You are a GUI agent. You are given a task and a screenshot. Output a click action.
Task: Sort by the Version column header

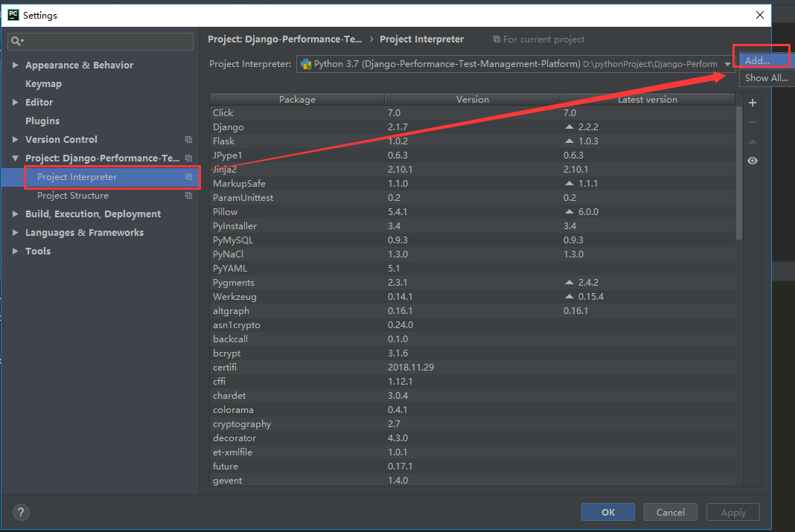473,99
